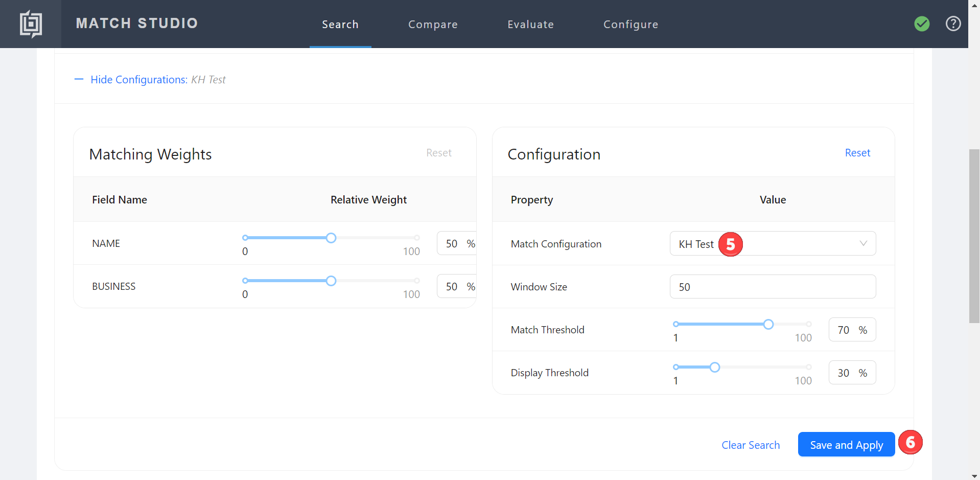This screenshot has height=480, width=980.
Task: Switch to the Search tab
Action: point(340,25)
